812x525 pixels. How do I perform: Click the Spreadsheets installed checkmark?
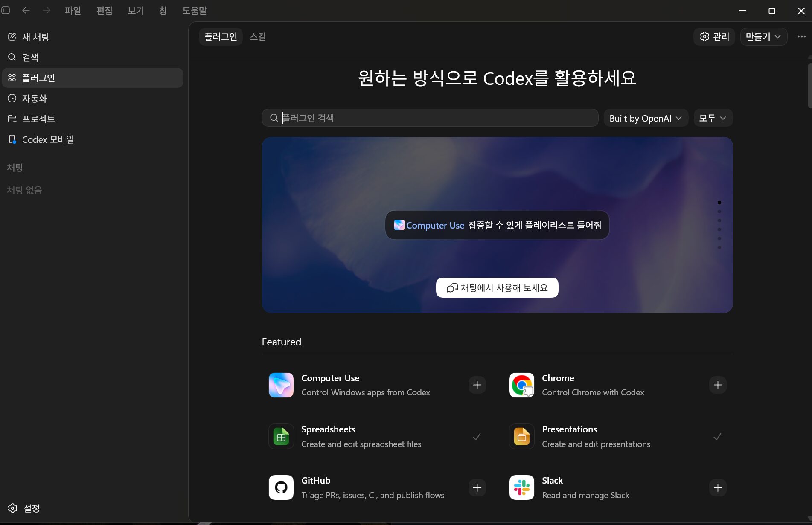477,436
